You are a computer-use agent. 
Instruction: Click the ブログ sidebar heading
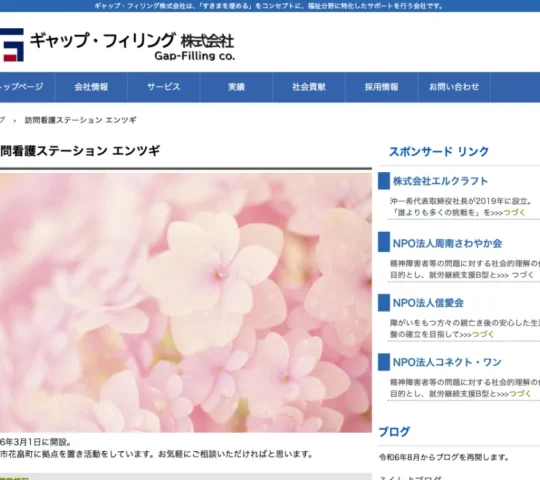394,431
